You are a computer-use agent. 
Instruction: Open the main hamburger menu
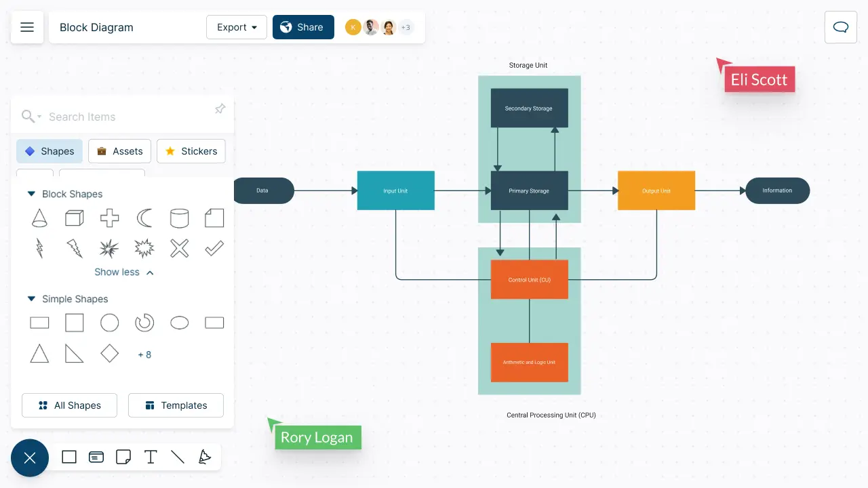coord(26,27)
